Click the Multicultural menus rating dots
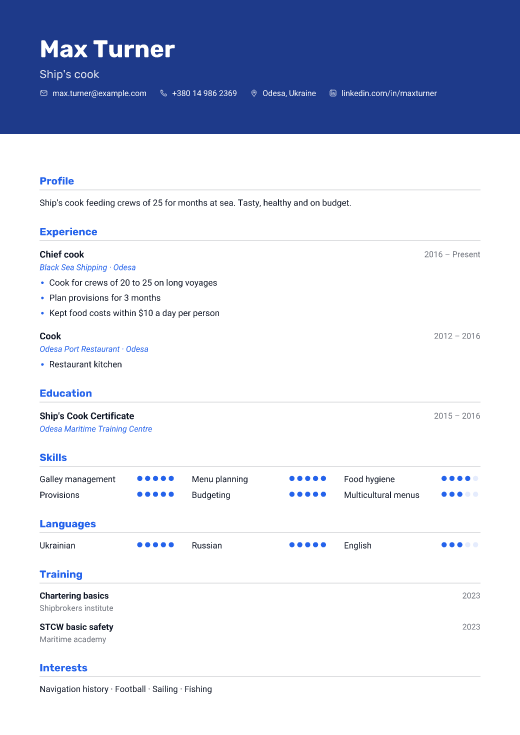520x735 pixels. (x=460, y=494)
